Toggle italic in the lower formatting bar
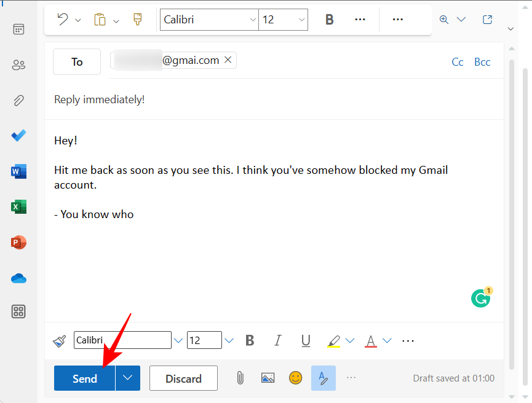This screenshot has width=532, height=403. (x=277, y=340)
